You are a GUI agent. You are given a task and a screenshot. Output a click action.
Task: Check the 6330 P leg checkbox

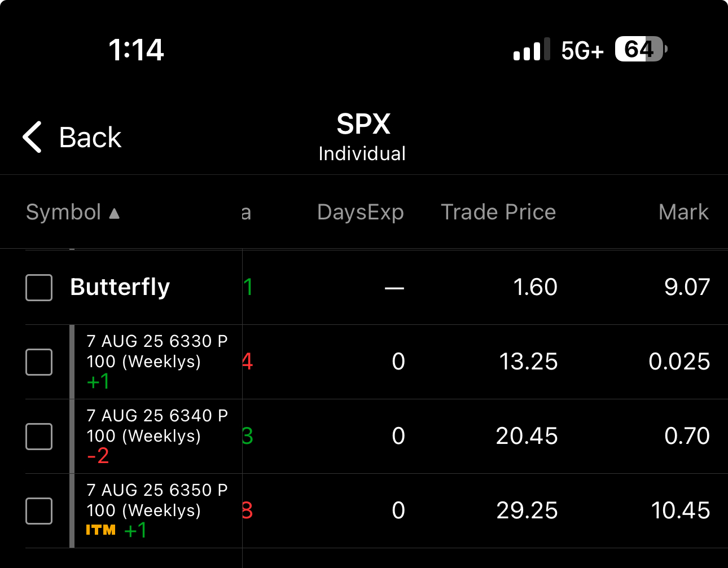tap(39, 362)
